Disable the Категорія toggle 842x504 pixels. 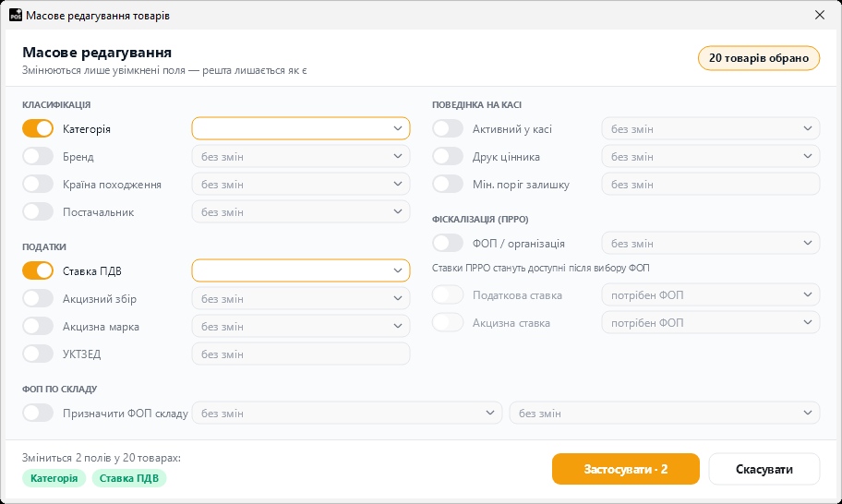[x=38, y=129]
